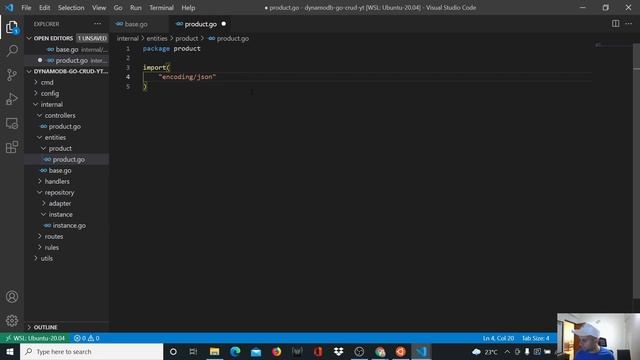This screenshot has height=360, width=640.
Task: Open the Terminal menu
Action: 161,8
